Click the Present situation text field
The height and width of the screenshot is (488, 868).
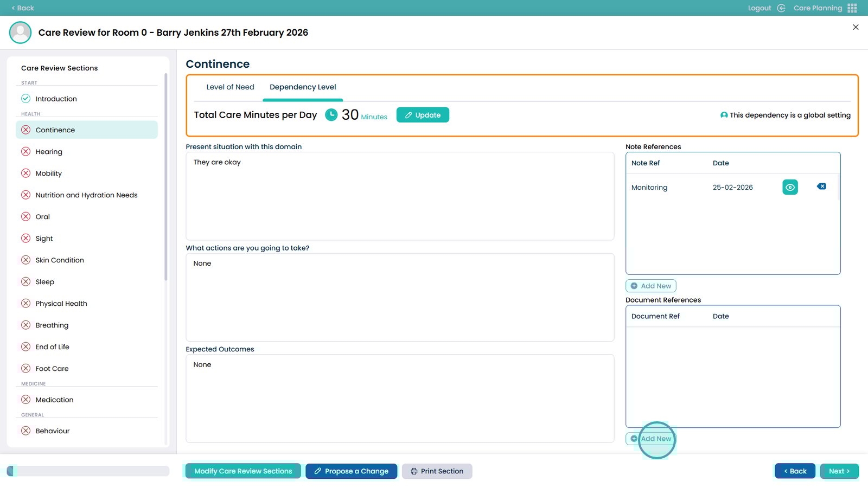point(400,196)
